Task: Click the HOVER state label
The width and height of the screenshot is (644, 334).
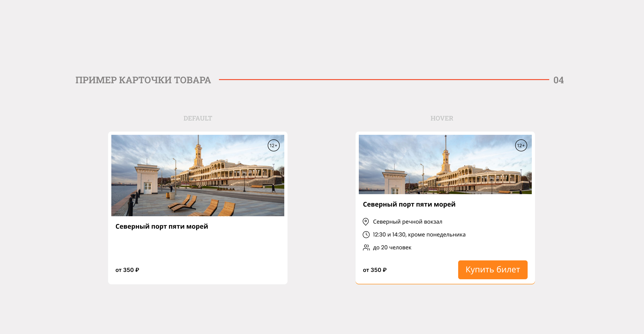Action: point(442,118)
